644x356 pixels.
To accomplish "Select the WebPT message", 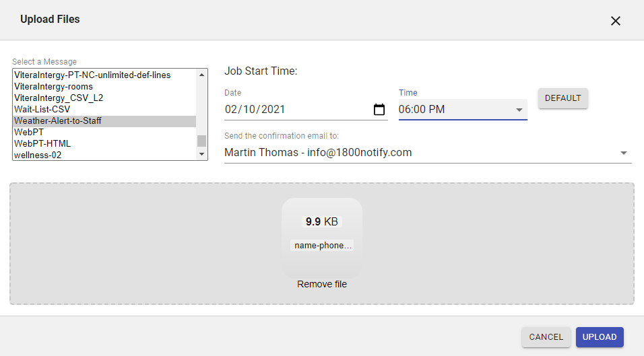I will (x=29, y=133).
